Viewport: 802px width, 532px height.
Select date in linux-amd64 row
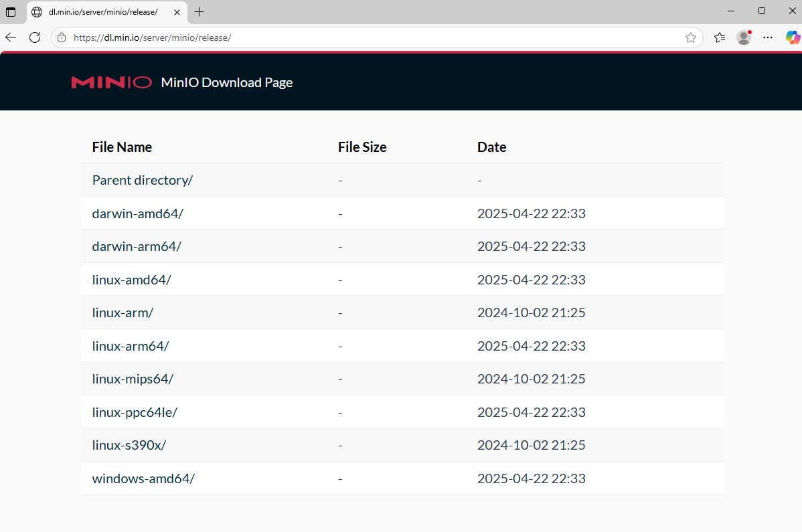[x=532, y=280]
